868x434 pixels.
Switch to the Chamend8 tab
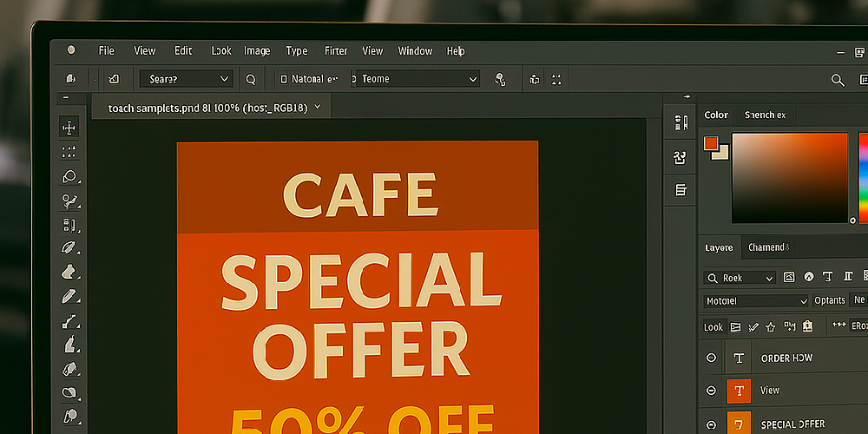tap(768, 247)
